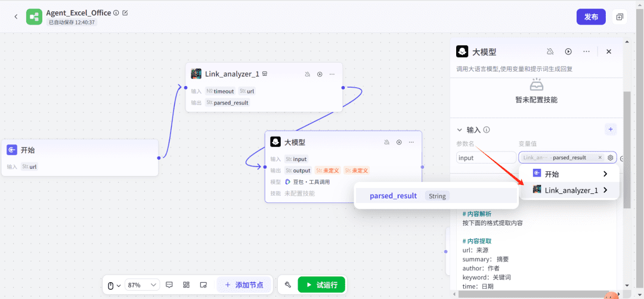The width and height of the screenshot is (644, 299).
Task: Open the 87% zoom level dropdown
Action: point(143,285)
